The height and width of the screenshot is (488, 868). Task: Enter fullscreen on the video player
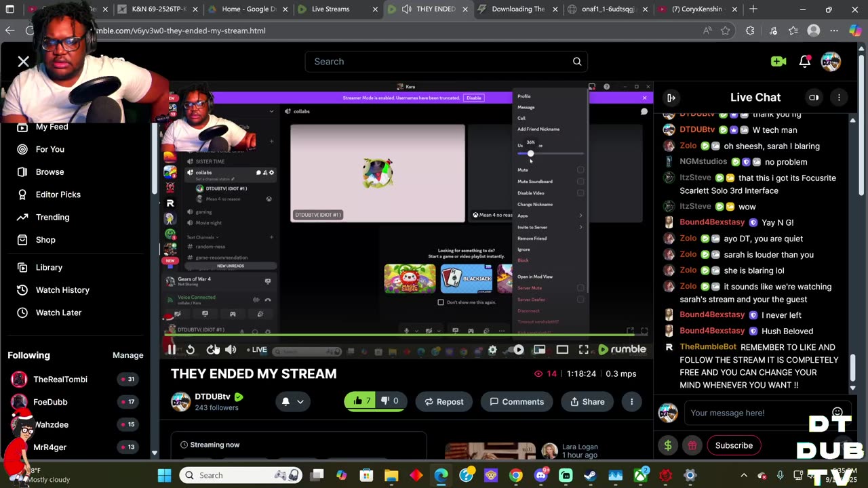point(584,350)
